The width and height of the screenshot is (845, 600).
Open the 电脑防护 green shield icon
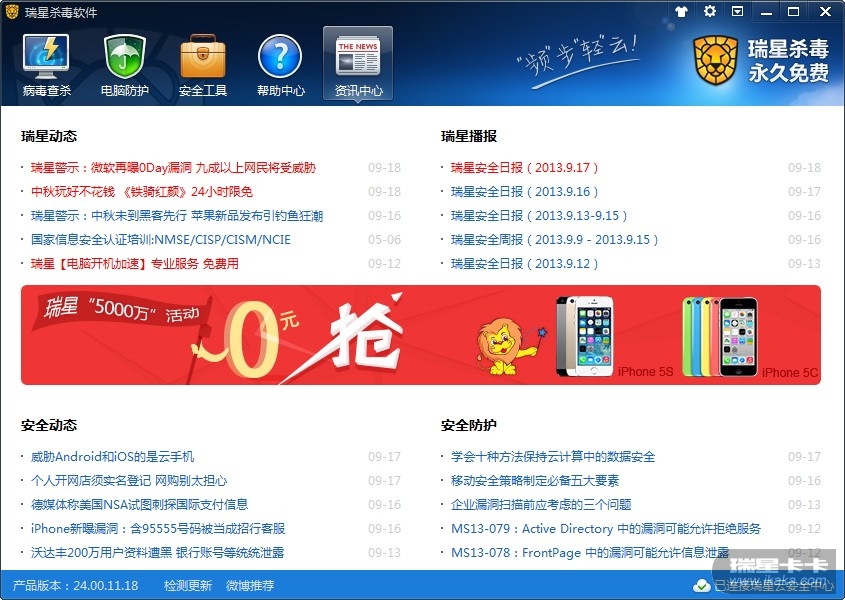pyautogui.click(x=124, y=65)
